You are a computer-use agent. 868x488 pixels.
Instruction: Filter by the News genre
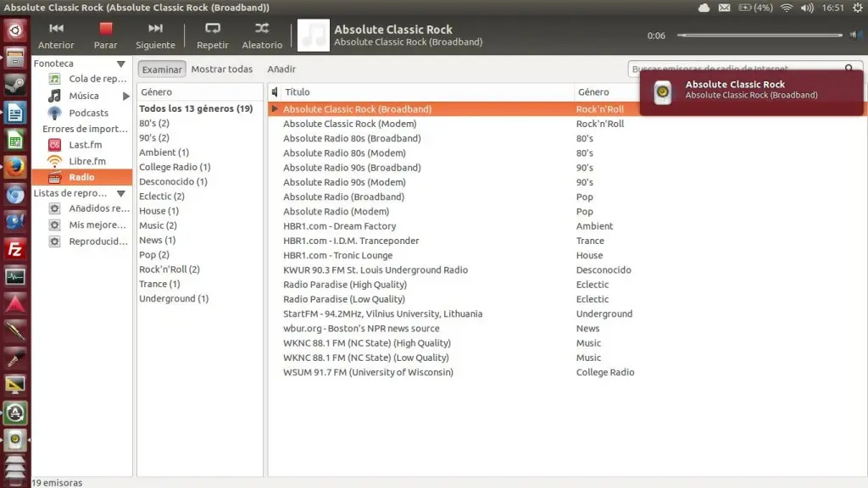pyautogui.click(x=157, y=240)
